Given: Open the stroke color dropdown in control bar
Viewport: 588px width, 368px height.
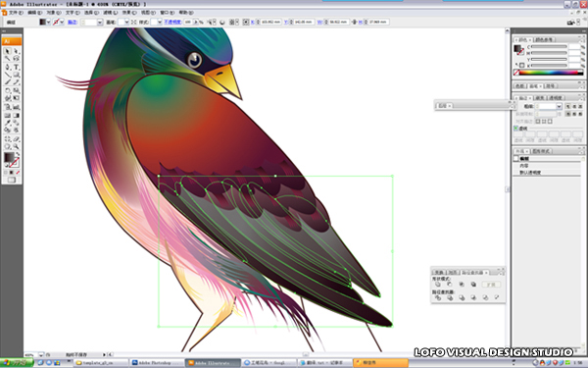Looking at the screenshot, I should 62,23.
